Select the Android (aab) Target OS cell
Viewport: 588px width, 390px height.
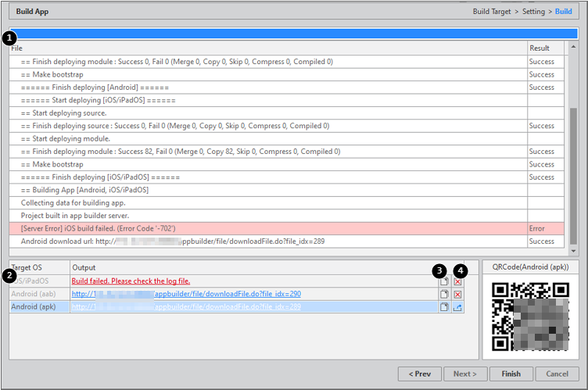pyautogui.click(x=39, y=295)
